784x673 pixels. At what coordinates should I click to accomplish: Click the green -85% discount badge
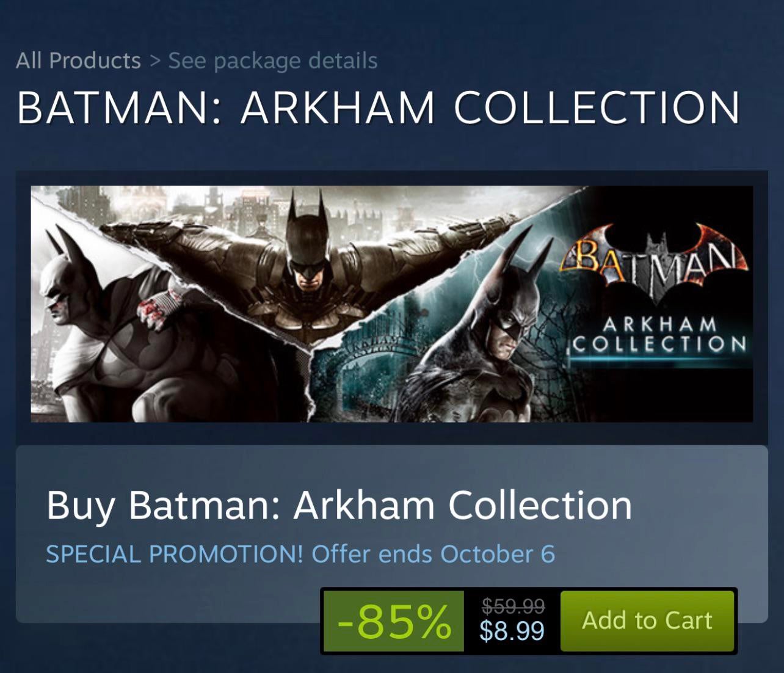pos(393,621)
